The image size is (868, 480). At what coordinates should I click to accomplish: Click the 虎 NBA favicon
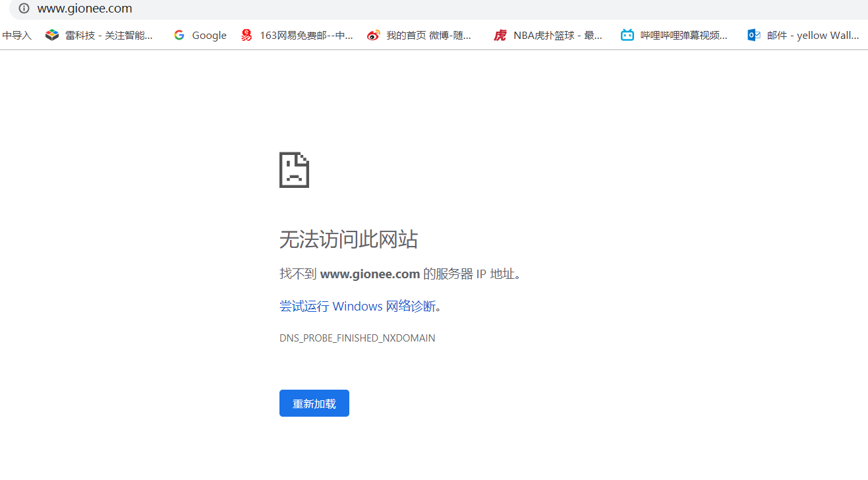tap(500, 35)
